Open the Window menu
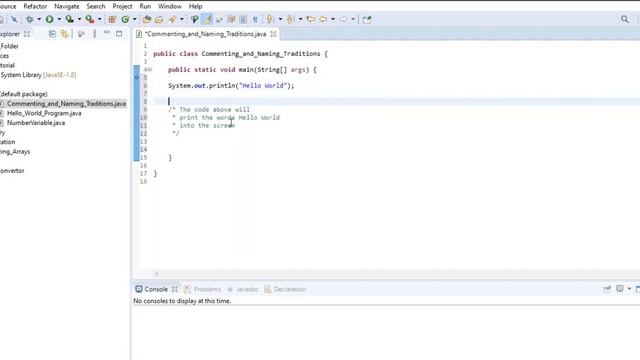Screen dimensions: 640x360 (x=169, y=6)
